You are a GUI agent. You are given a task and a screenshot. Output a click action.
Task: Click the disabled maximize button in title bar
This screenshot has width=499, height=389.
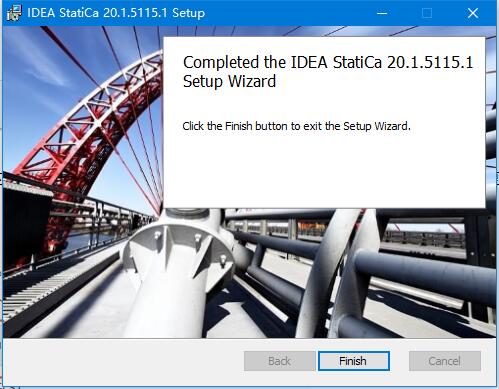[x=427, y=13]
